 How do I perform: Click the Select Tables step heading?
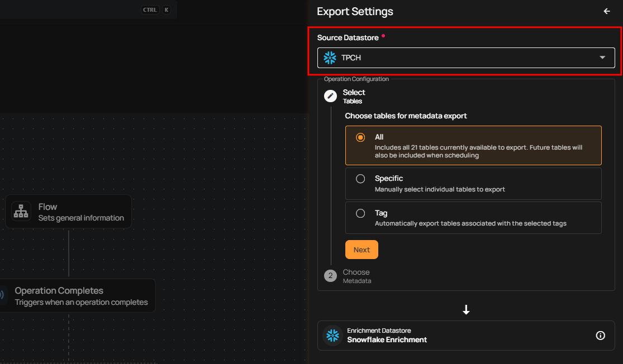coord(354,96)
